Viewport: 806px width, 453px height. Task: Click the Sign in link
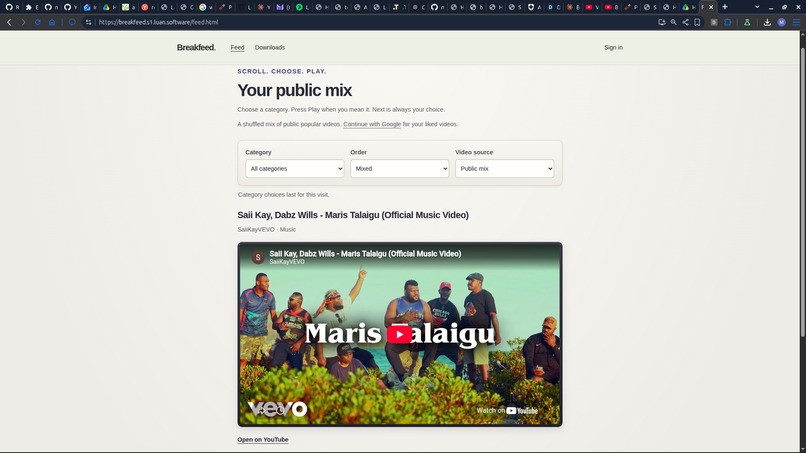click(613, 47)
